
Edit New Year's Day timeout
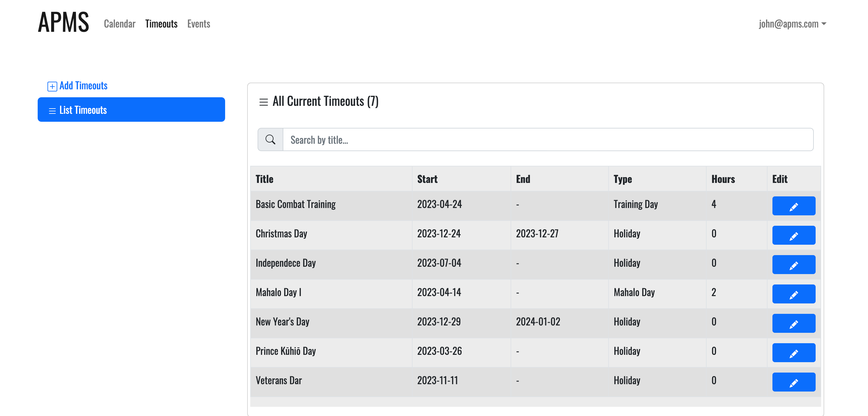[793, 323]
